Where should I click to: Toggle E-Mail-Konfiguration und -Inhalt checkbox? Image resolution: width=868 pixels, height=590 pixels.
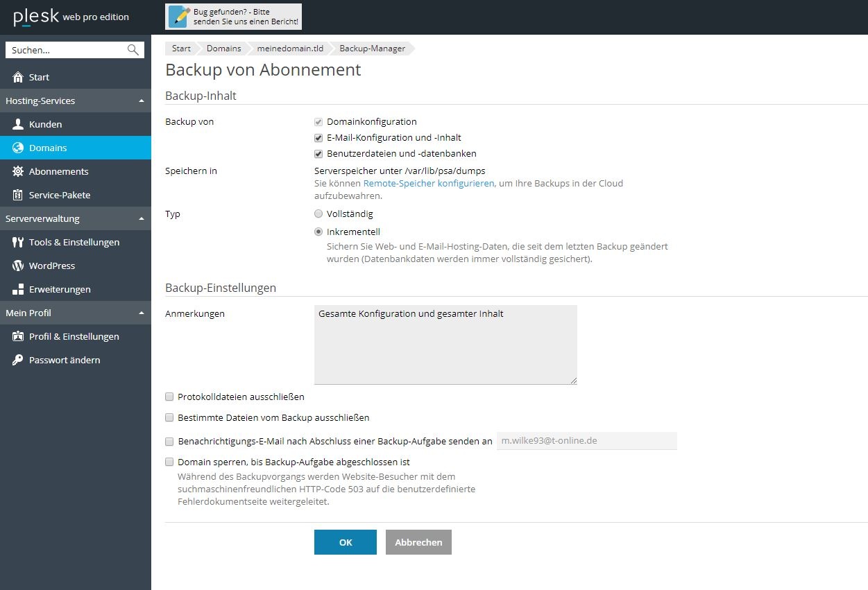[318, 137]
